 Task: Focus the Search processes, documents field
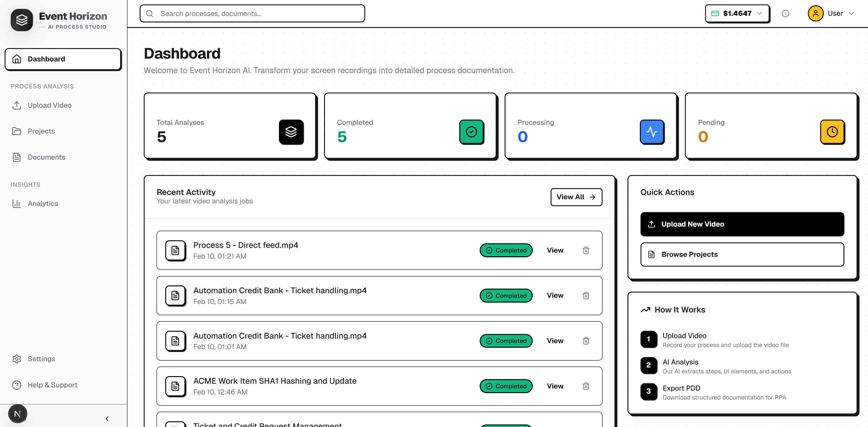coord(252,14)
